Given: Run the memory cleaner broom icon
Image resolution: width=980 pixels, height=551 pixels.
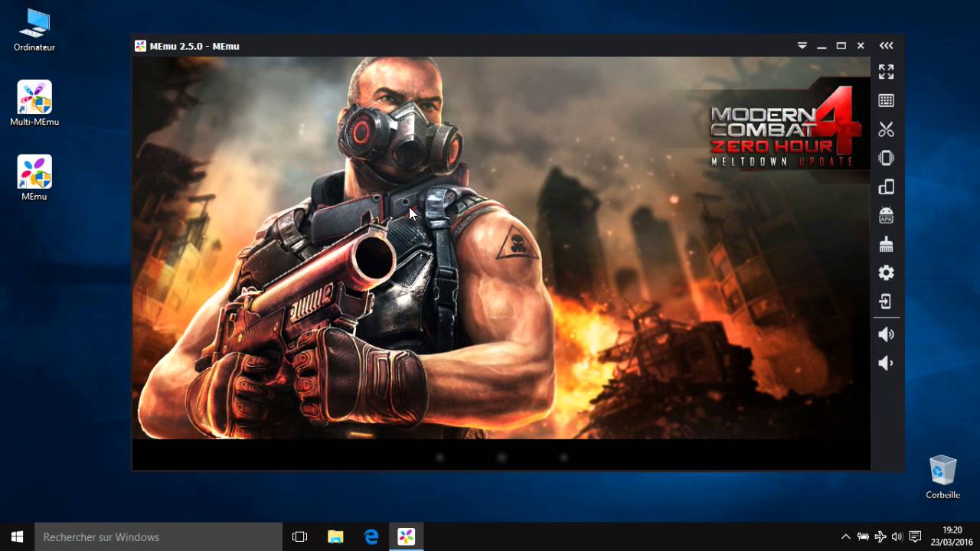Looking at the screenshot, I should click(886, 244).
